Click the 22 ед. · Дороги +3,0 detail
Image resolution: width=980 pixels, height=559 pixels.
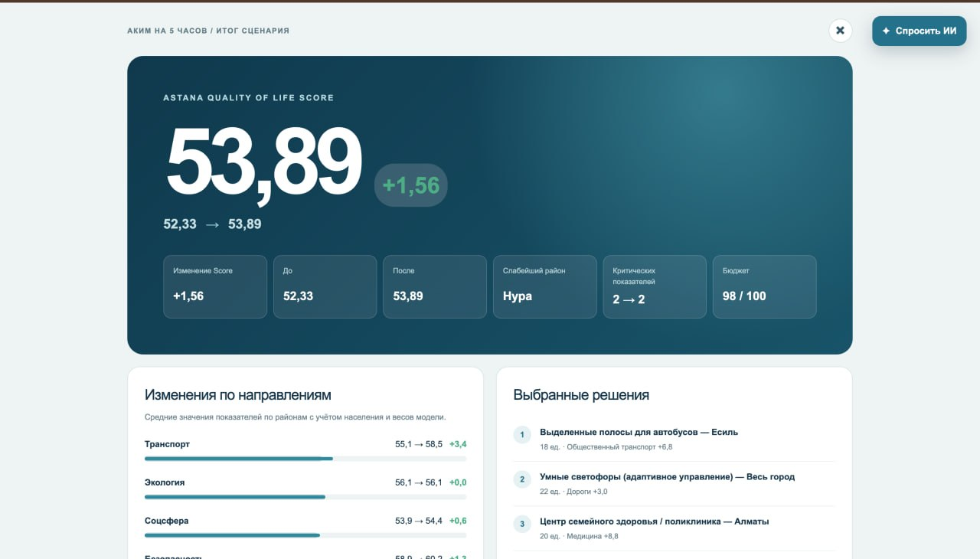click(x=573, y=491)
